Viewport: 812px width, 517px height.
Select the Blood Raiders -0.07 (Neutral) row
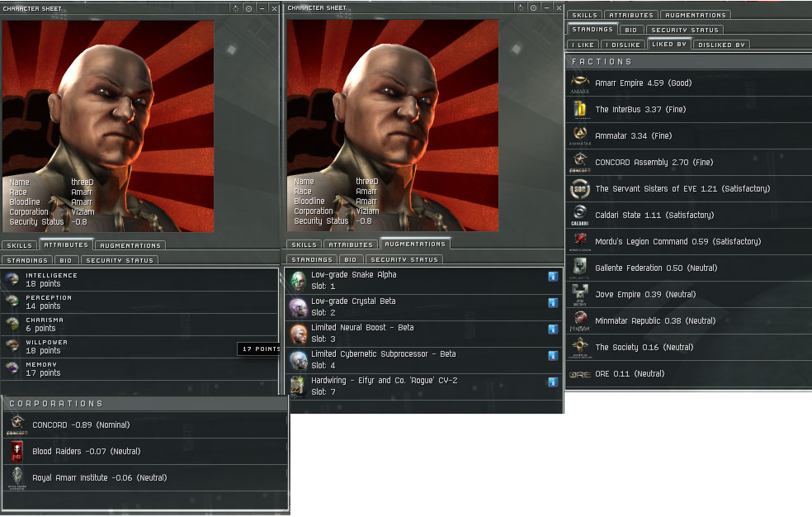[145, 452]
